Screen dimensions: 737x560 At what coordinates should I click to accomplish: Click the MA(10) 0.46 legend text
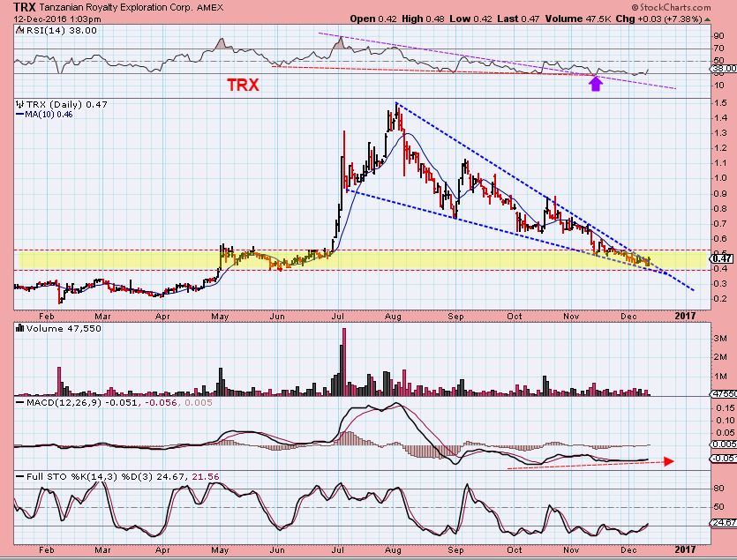(49, 114)
